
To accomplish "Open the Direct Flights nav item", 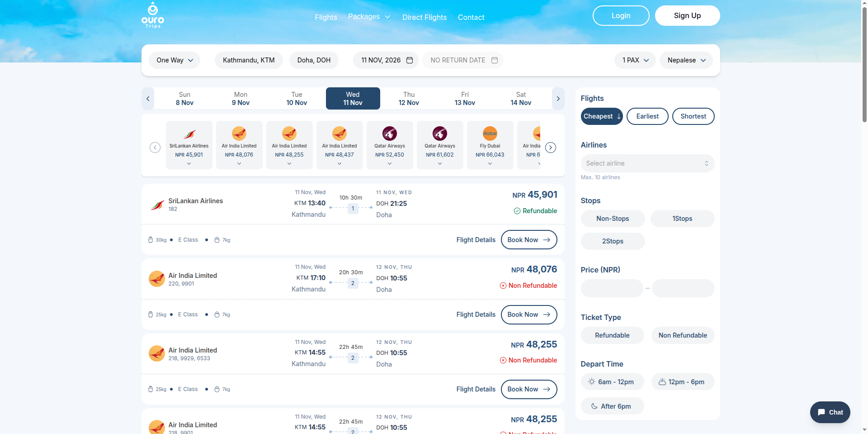I will tap(425, 17).
